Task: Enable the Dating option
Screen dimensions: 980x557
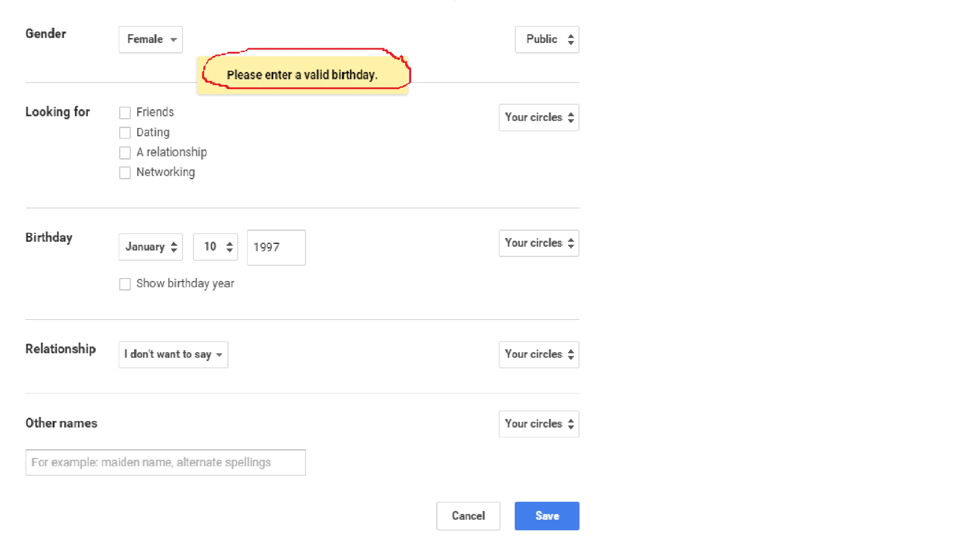Action: coord(125,133)
